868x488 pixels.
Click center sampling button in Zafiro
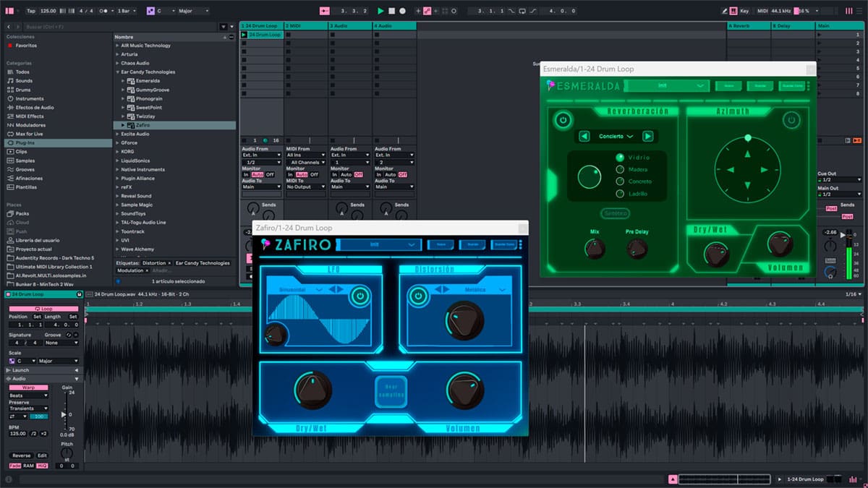point(391,391)
